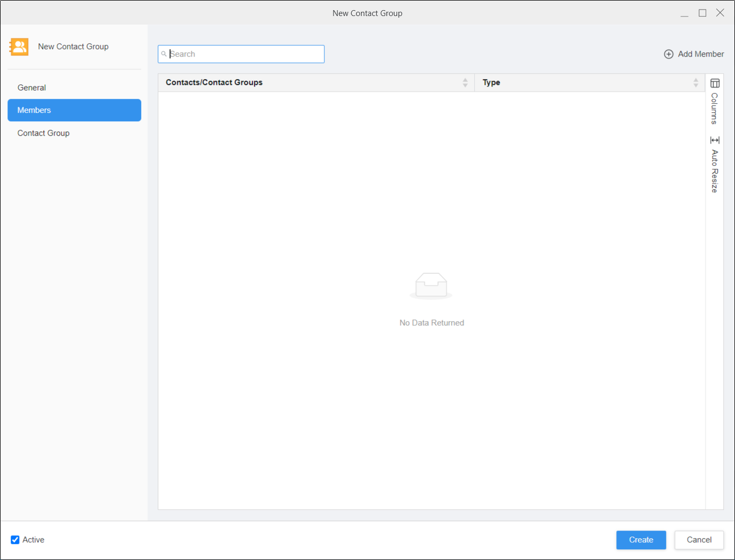735x560 pixels.
Task: Click the magnifier icon in search box
Action: point(164,54)
